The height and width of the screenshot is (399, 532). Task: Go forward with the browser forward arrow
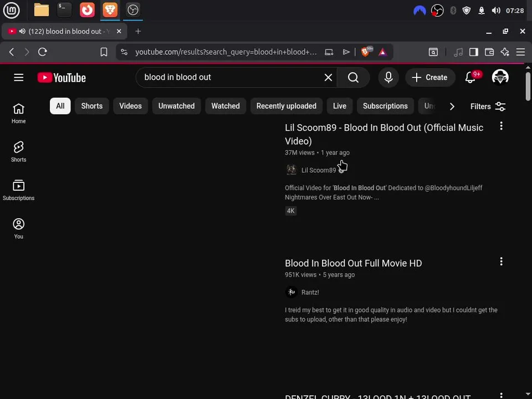click(27, 52)
